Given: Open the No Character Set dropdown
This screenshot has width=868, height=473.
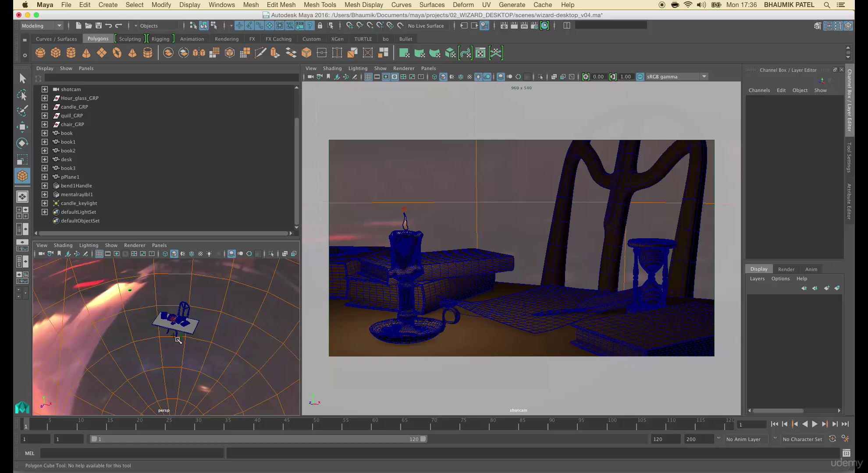Looking at the screenshot, I should pos(802,439).
